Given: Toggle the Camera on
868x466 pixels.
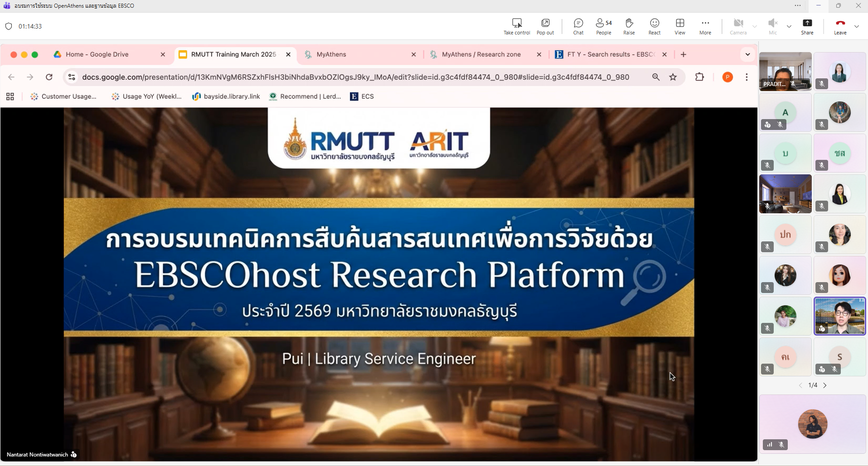Looking at the screenshot, I should pos(738,26).
